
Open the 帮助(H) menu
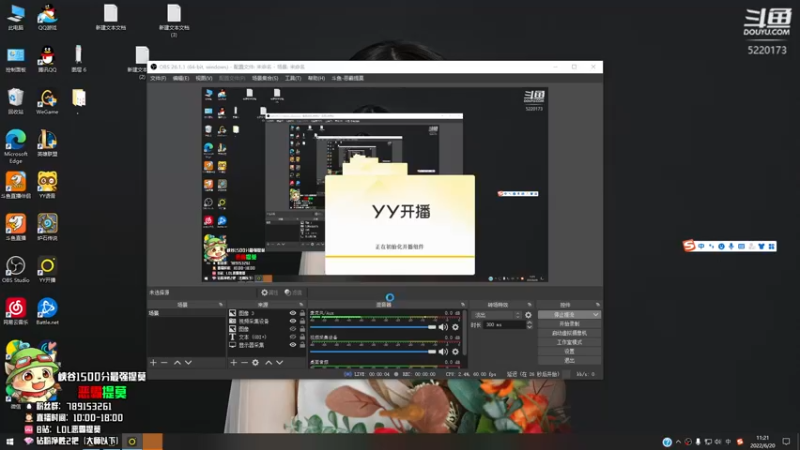point(316,78)
